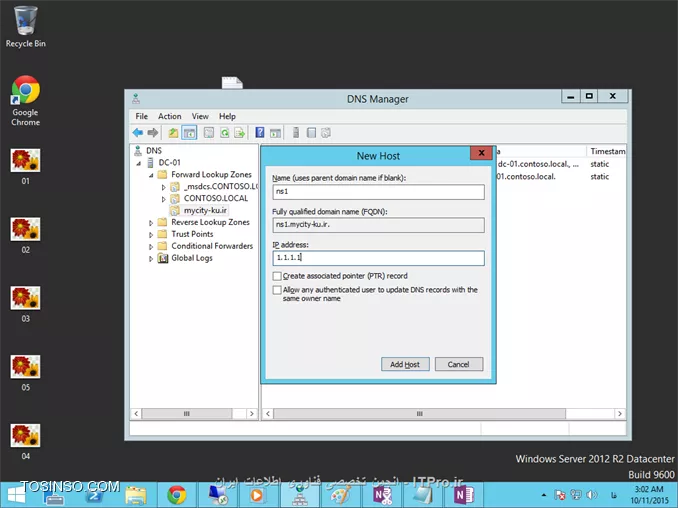Click desktop image file 03

pos(26,304)
